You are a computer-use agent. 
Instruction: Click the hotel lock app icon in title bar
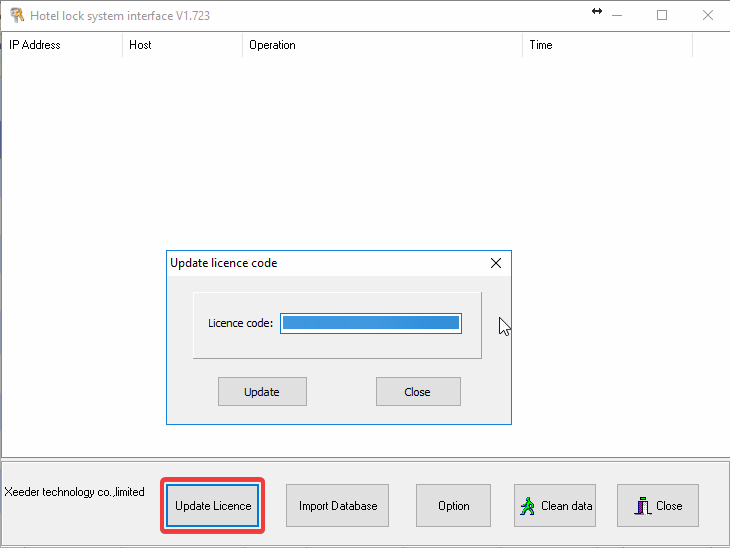(x=17, y=15)
